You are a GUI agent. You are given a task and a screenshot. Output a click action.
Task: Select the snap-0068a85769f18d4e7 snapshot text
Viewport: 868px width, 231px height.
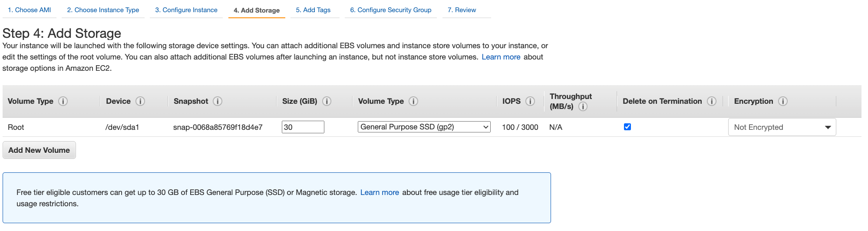click(x=218, y=127)
